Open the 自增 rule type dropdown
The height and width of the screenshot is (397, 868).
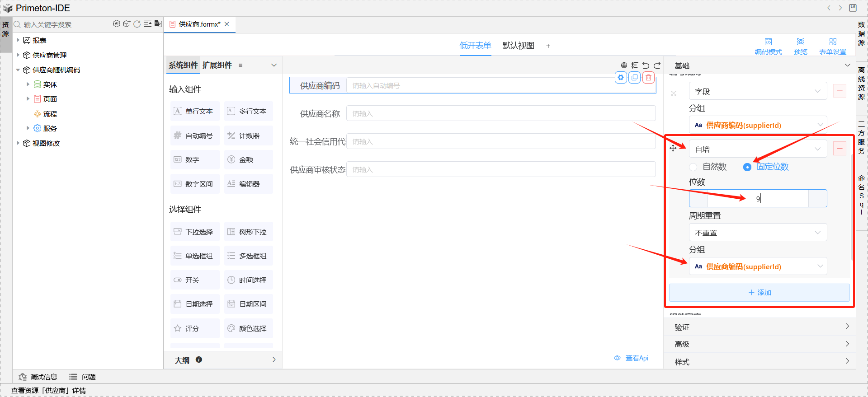[x=758, y=149]
